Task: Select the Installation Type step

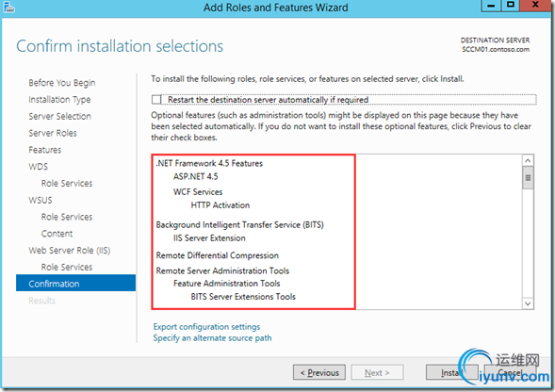Action: click(x=59, y=100)
